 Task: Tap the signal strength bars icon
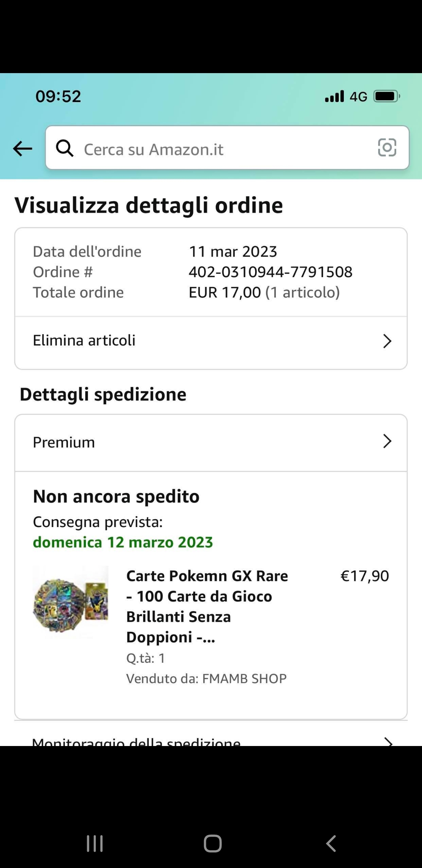(334, 96)
